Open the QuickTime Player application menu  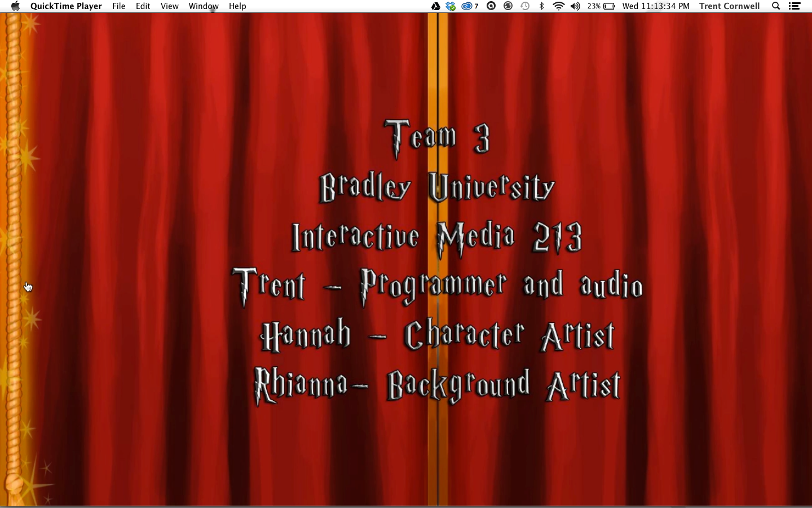pyautogui.click(x=66, y=6)
